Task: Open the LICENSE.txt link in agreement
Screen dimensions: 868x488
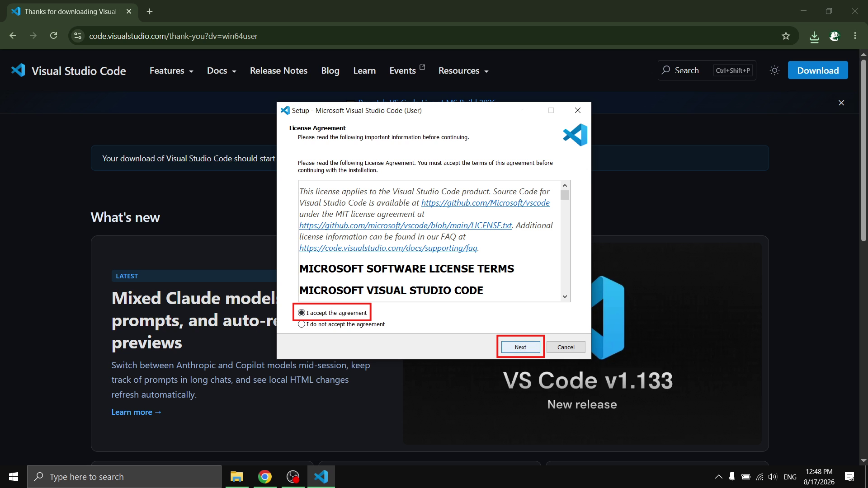Action: click(406, 225)
